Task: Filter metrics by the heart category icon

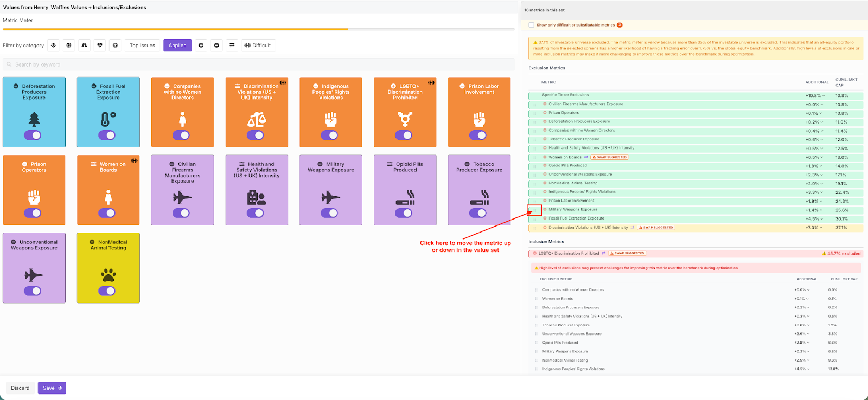Action: point(100,46)
